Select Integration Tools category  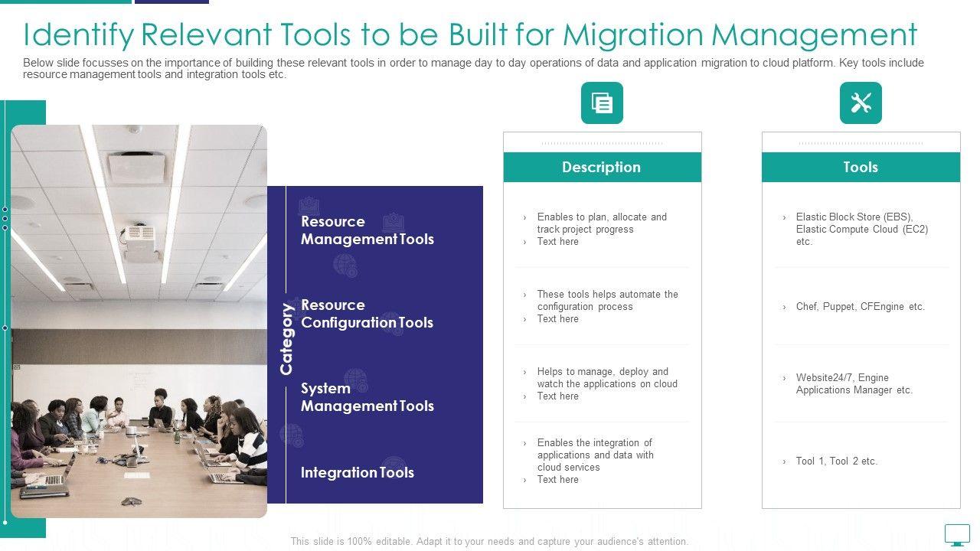point(358,472)
